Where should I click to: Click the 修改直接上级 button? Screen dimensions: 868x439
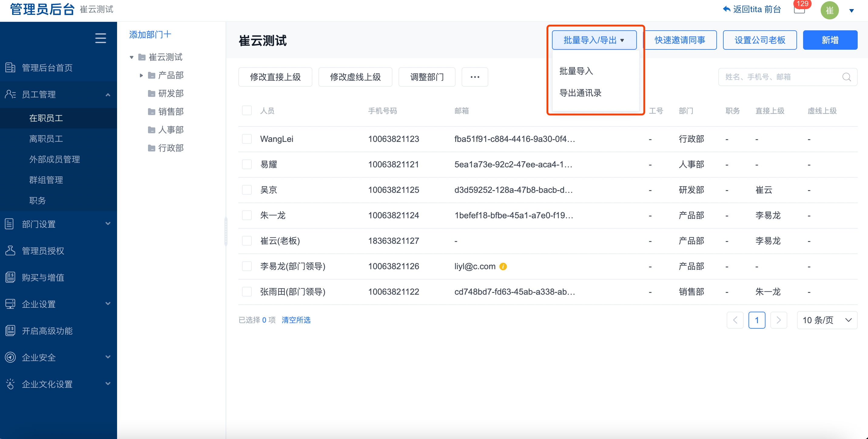tap(275, 77)
